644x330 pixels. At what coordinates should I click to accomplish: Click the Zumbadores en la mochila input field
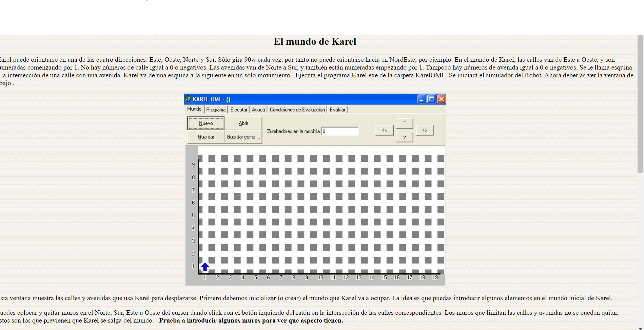coord(340,131)
